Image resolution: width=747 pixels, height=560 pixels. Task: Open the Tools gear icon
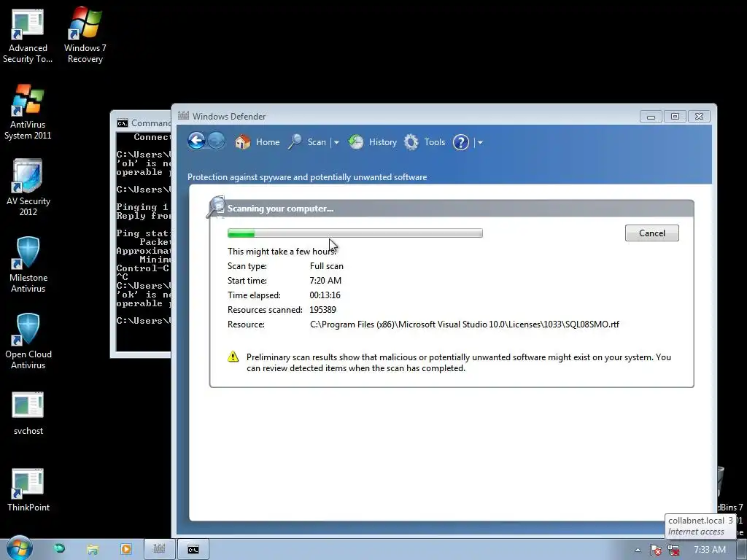point(411,142)
